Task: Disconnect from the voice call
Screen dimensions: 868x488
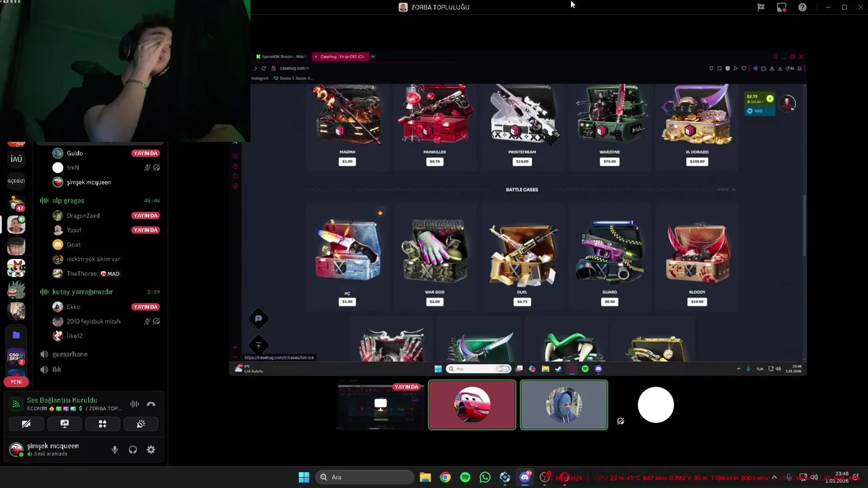Action: (151, 404)
